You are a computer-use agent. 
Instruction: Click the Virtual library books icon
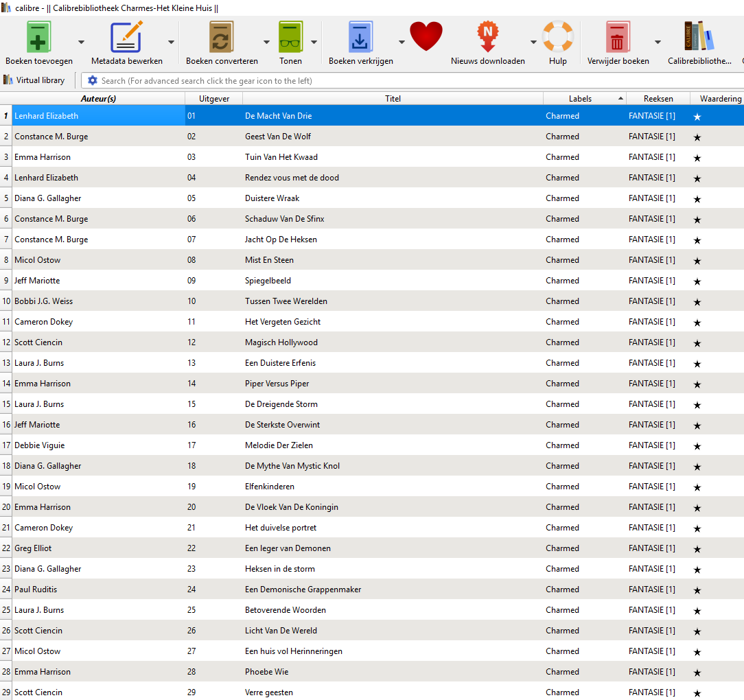[8, 80]
